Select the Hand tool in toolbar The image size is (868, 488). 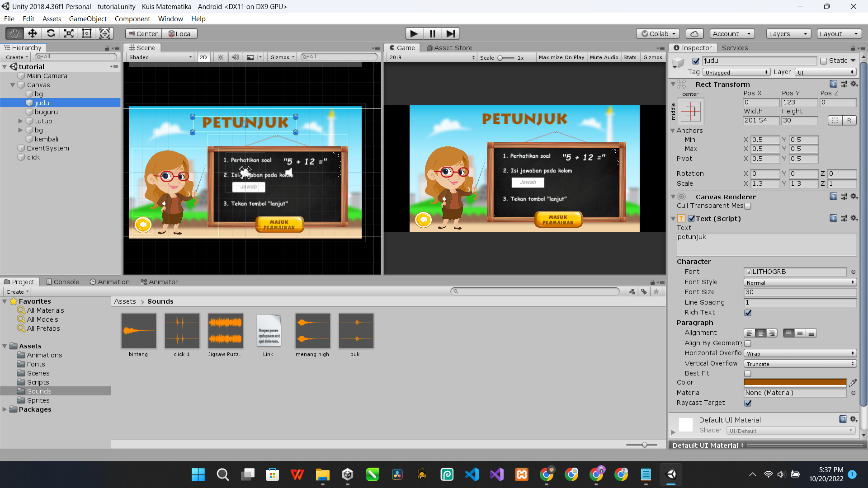pyautogui.click(x=14, y=33)
